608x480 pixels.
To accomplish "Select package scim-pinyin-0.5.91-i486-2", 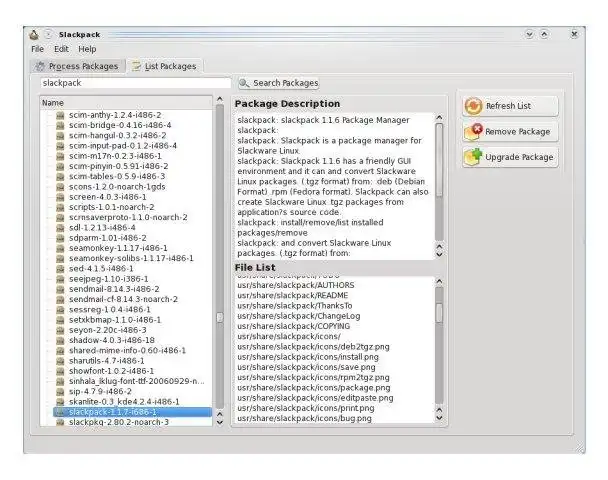I will click(119, 166).
